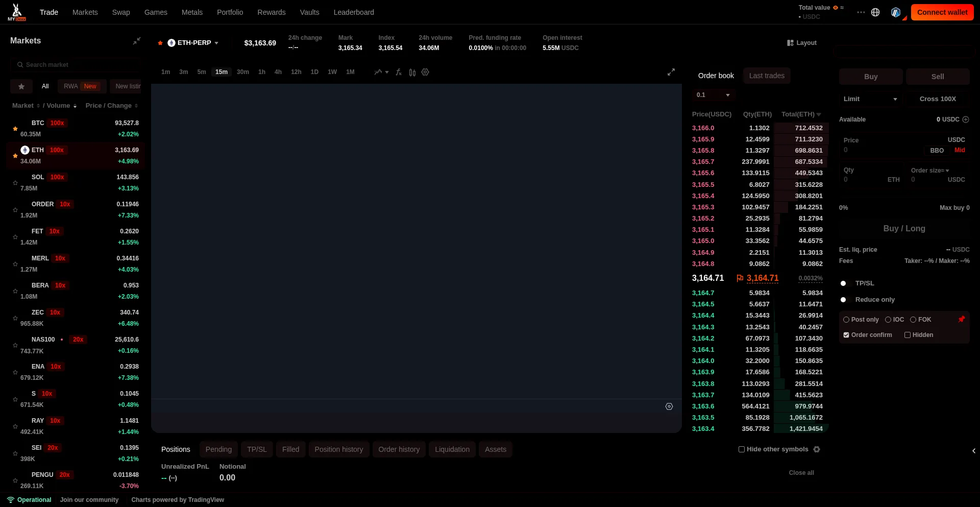The width and height of the screenshot is (980, 507).
Task: Select the Post only option
Action: 846,320
